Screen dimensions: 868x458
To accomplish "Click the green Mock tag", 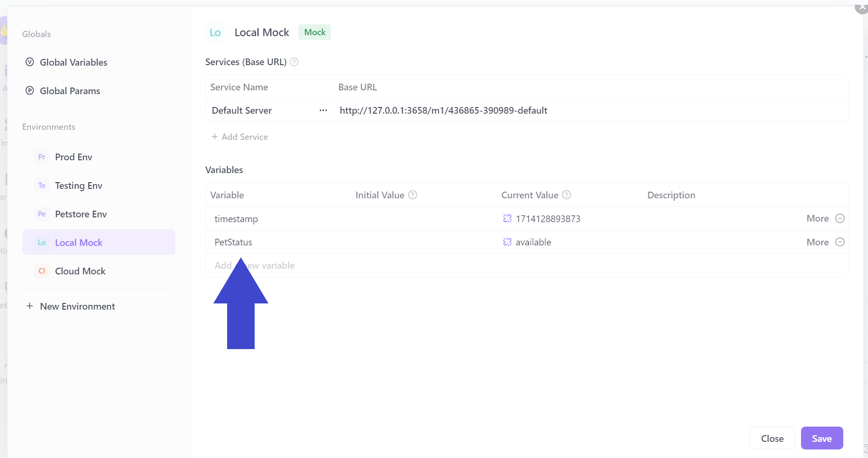I will [x=315, y=32].
